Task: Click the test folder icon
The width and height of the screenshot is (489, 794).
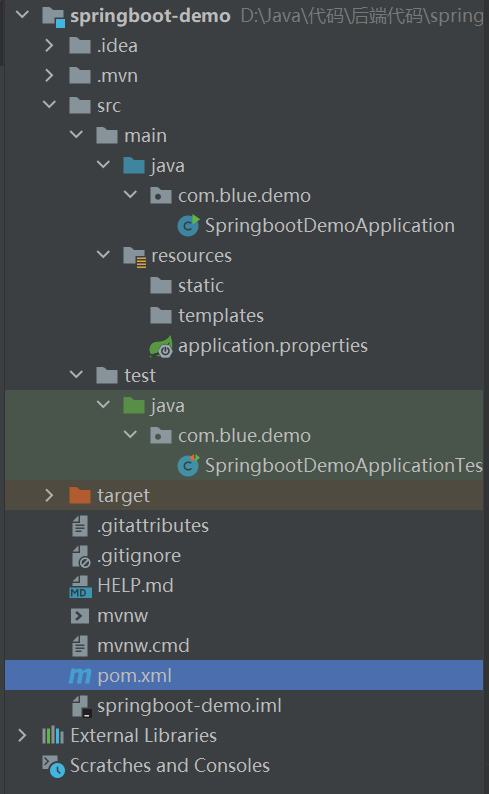Action: 107,376
